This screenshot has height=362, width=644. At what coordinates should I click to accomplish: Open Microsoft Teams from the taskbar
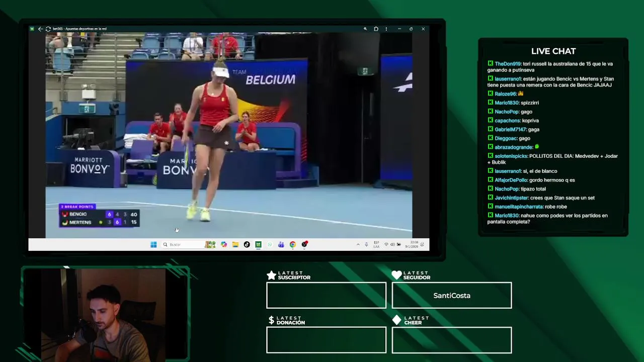281,244
